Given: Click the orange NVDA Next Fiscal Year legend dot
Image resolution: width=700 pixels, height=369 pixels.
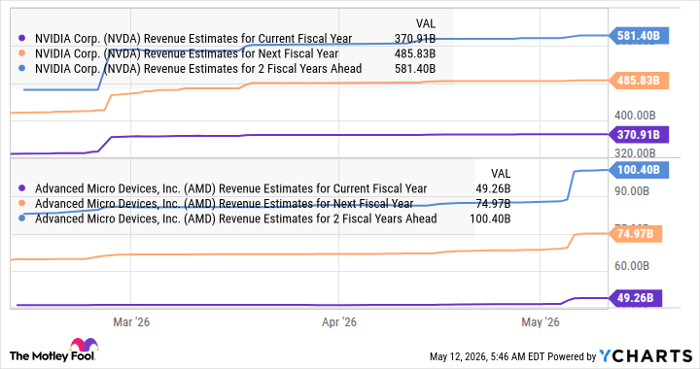Looking at the screenshot, I should pyautogui.click(x=22, y=54).
